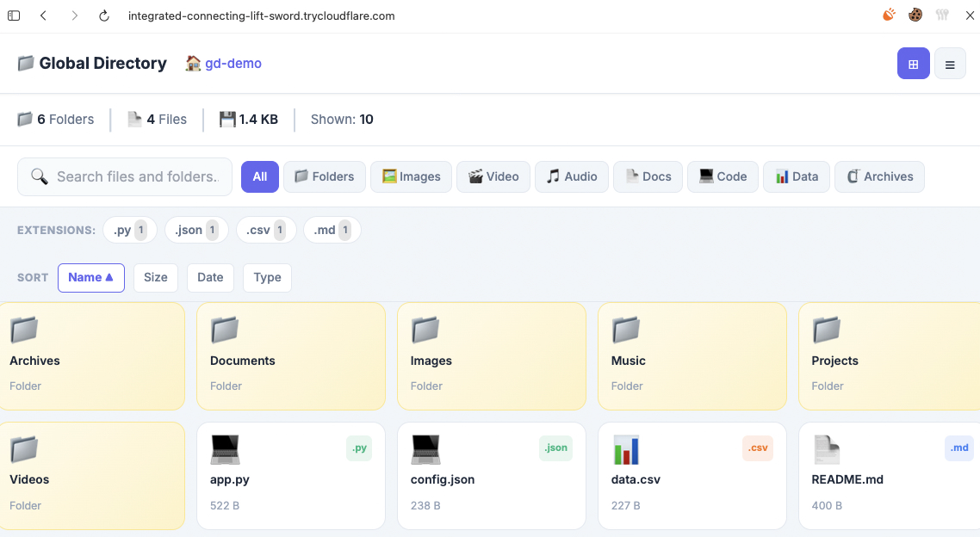The height and width of the screenshot is (537, 980).
Task: Reload the page
Action: point(103,15)
